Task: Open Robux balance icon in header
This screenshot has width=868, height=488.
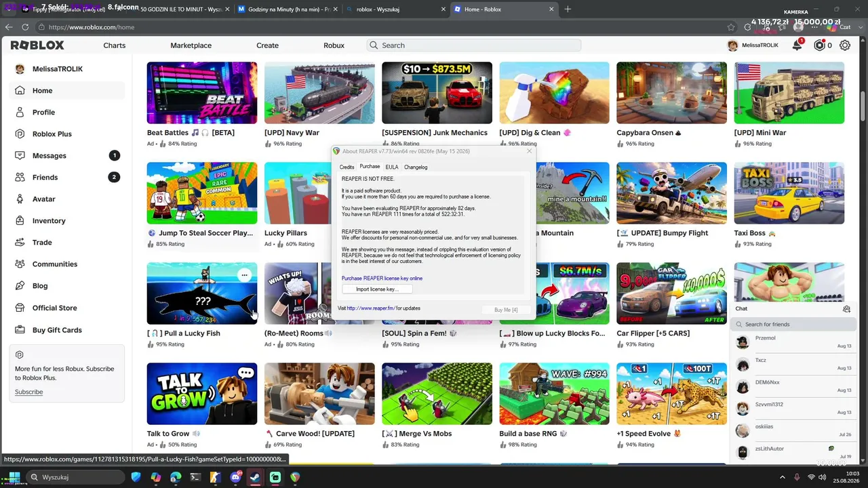Action: [x=819, y=45]
